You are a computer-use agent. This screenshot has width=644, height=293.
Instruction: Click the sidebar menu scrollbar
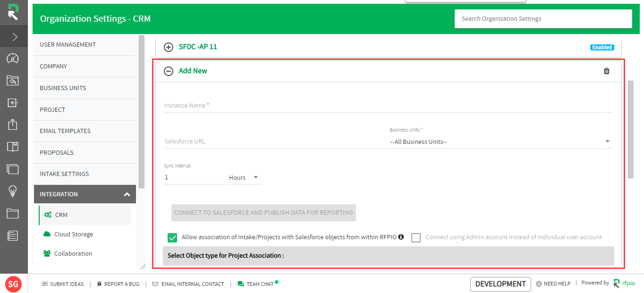[142, 112]
